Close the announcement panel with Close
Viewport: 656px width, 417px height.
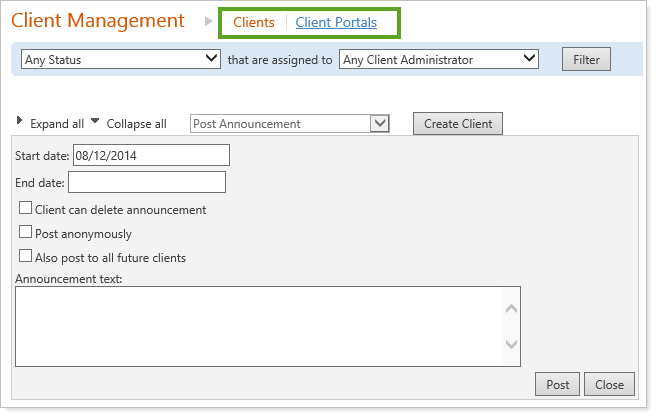click(609, 384)
